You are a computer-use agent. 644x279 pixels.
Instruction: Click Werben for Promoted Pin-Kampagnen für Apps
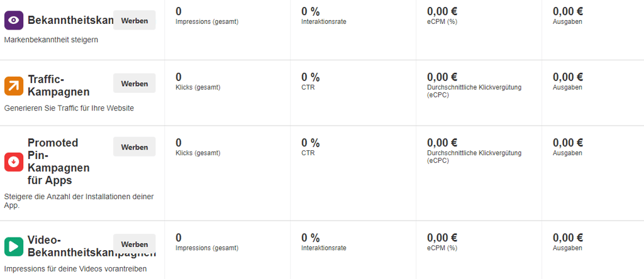(135, 147)
